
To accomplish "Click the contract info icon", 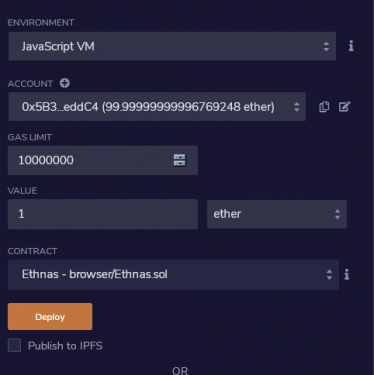I will (x=347, y=275).
